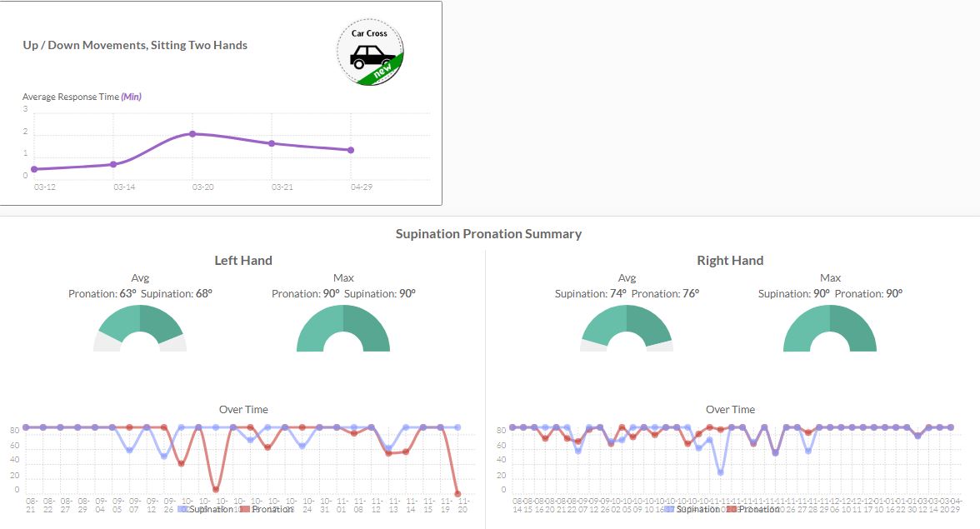Select the 03-14 point on response time chart
The height and width of the screenshot is (529, 980).
[x=113, y=164]
